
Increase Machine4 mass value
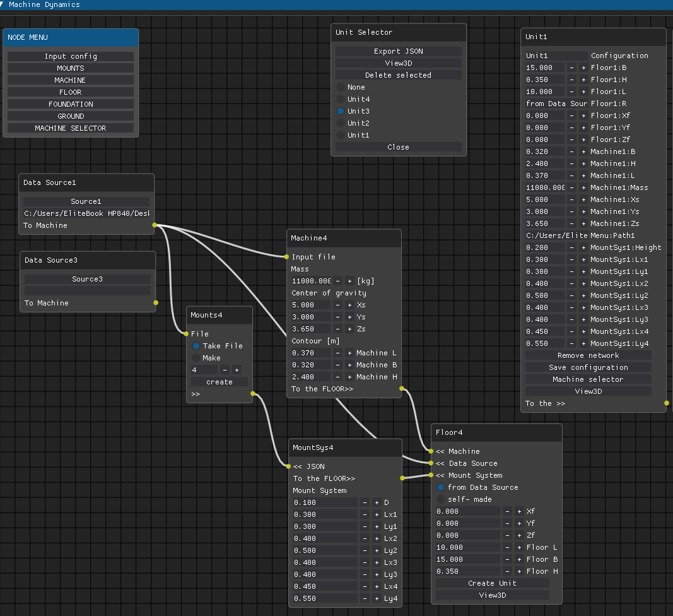[x=350, y=281]
